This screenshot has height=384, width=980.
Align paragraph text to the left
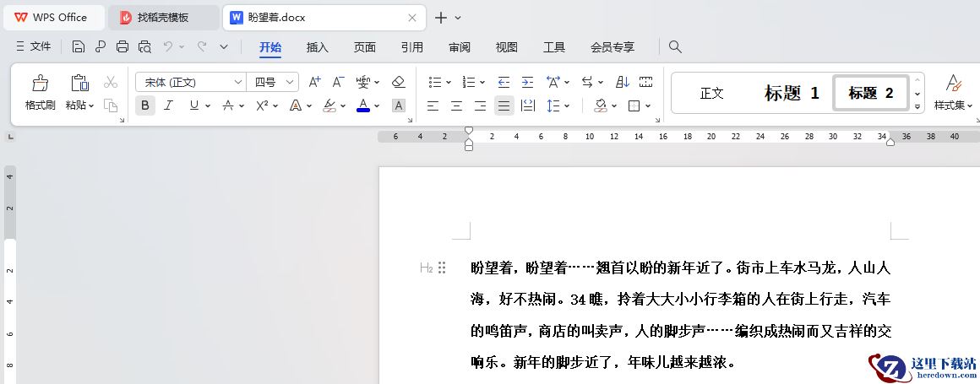click(x=433, y=105)
